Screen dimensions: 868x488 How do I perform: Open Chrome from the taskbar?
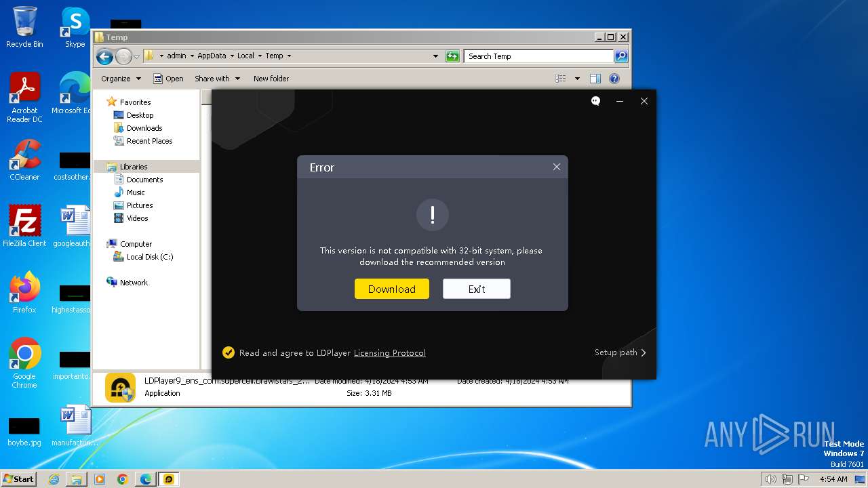click(x=123, y=479)
